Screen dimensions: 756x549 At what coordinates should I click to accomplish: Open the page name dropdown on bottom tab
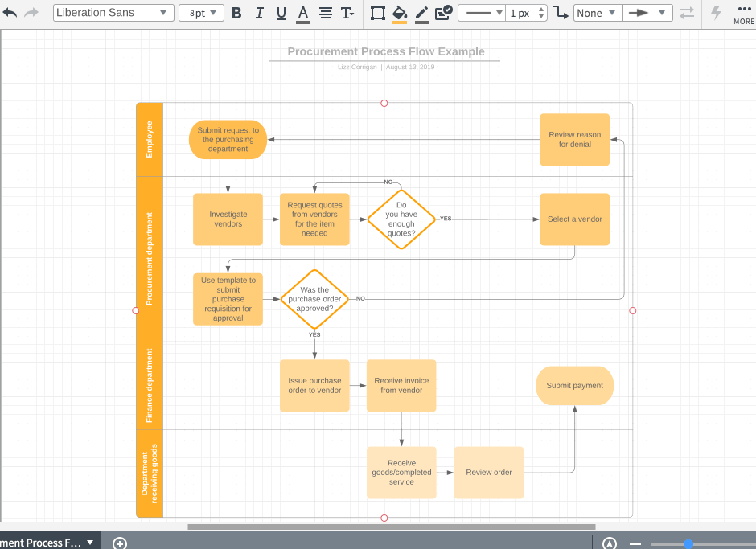(x=88, y=542)
